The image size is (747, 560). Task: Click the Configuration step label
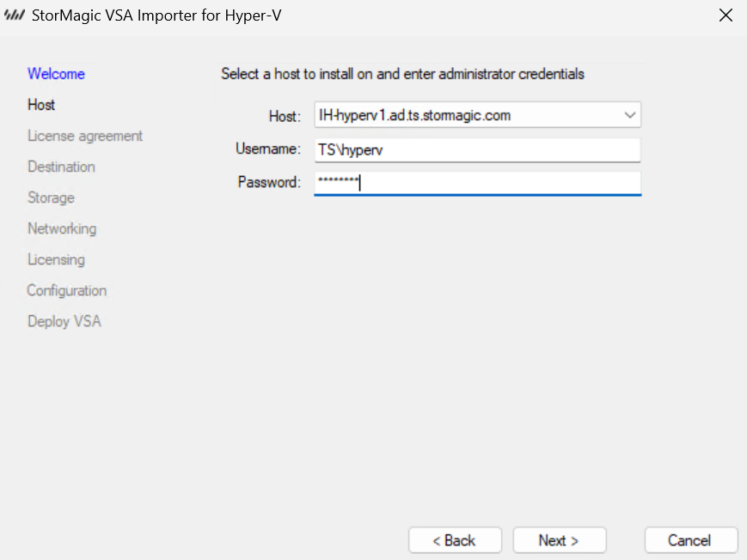[67, 291]
